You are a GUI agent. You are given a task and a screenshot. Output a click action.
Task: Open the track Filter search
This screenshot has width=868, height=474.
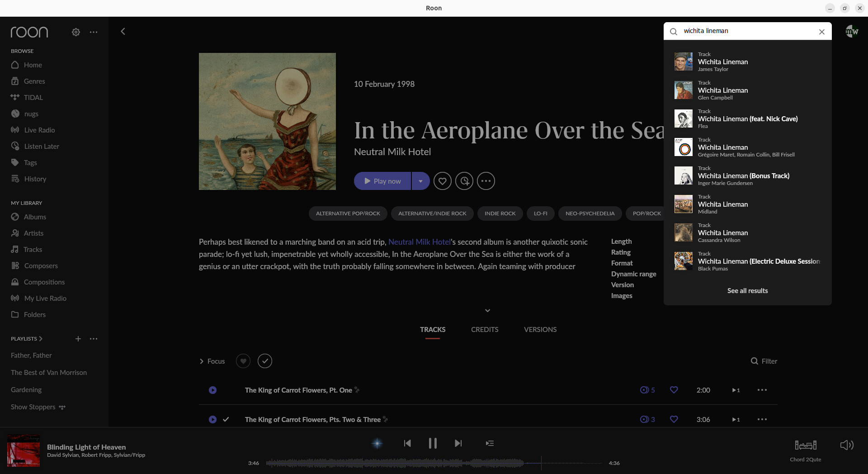pyautogui.click(x=764, y=361)
